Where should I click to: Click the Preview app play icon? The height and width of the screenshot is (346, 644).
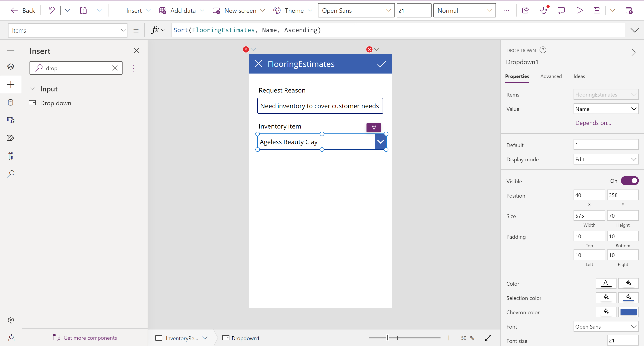click(x=579, y=10)
